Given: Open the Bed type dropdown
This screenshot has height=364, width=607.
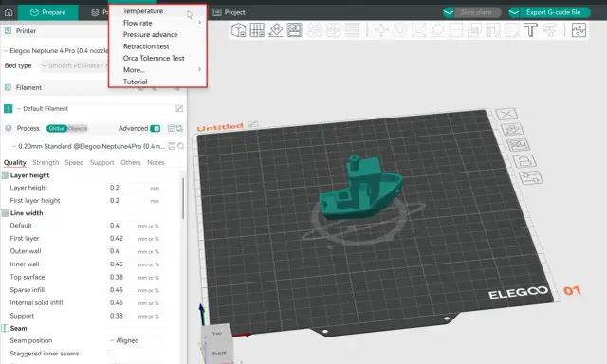Looking at the screenshot, I should (x=74, y=65).
